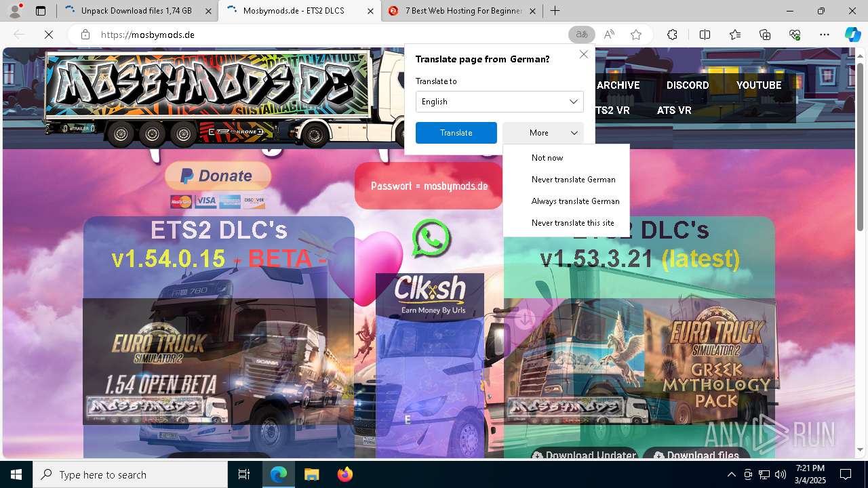Open network status tray icon
Image resolution: width=868 pixels, height=488 pixels.
click(764, 474)
